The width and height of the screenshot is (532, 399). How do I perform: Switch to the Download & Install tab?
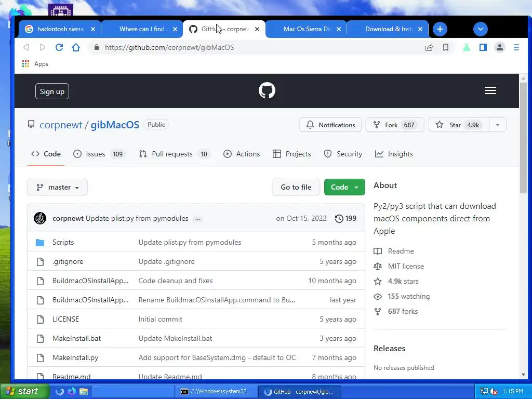(388, 29)
